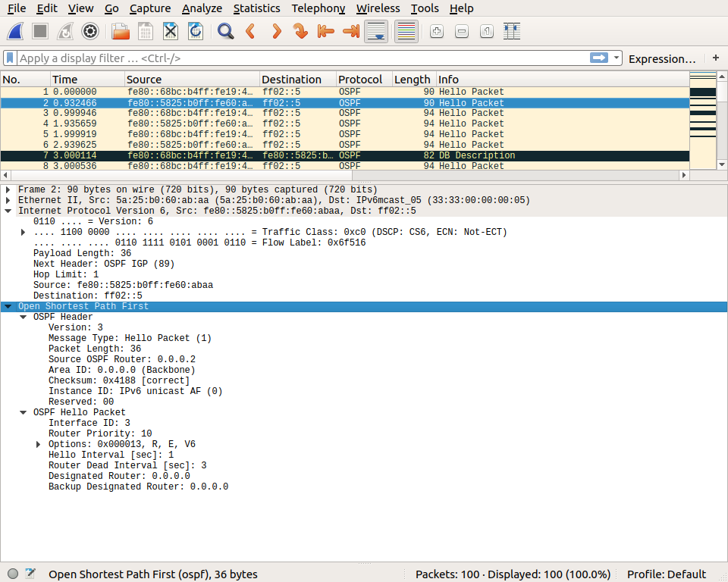Click expert information status circle
This screenshot has width=728, height=582.
point(13,574)
